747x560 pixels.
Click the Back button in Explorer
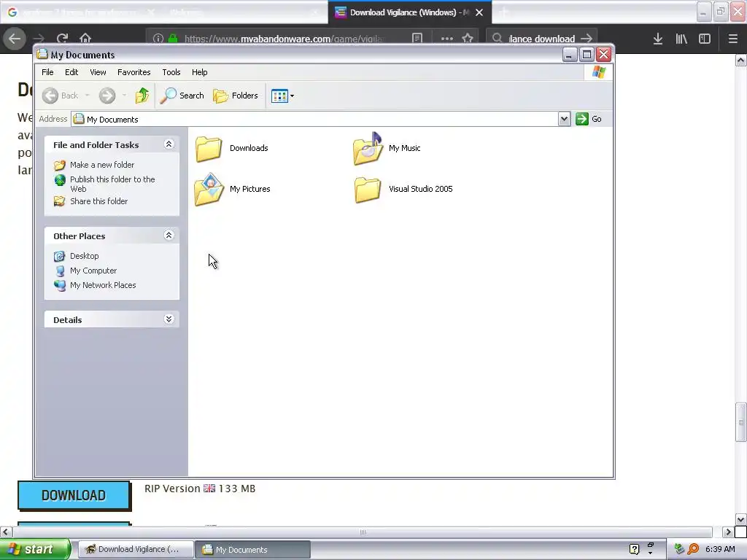click(x=60, y=96)
